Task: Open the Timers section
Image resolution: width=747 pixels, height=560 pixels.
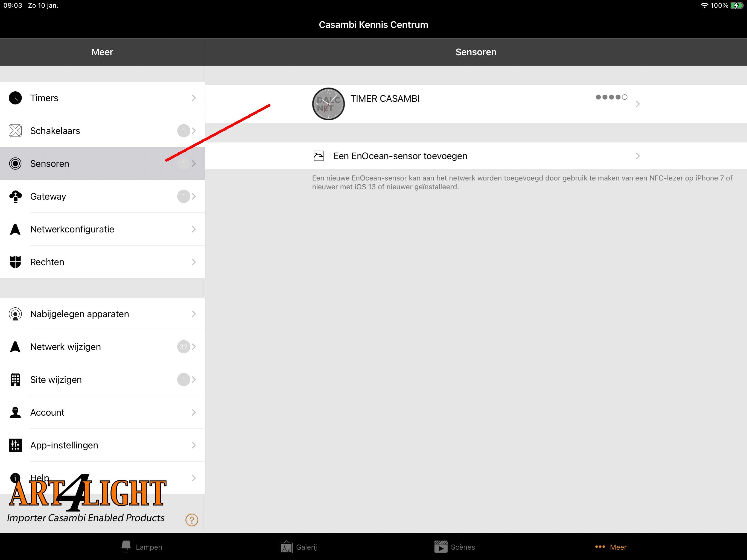Action: click(x=102, y=98)
